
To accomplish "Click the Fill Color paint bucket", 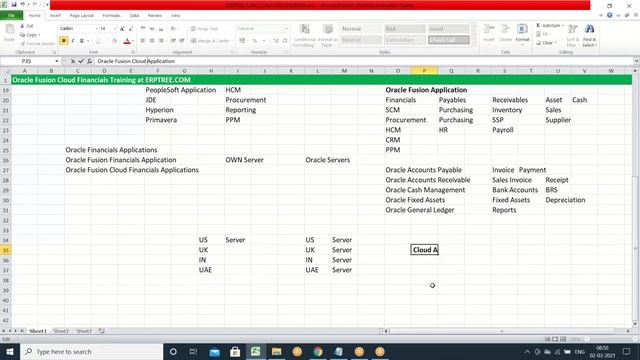I will pyautogui.click(x=115, y=41).
